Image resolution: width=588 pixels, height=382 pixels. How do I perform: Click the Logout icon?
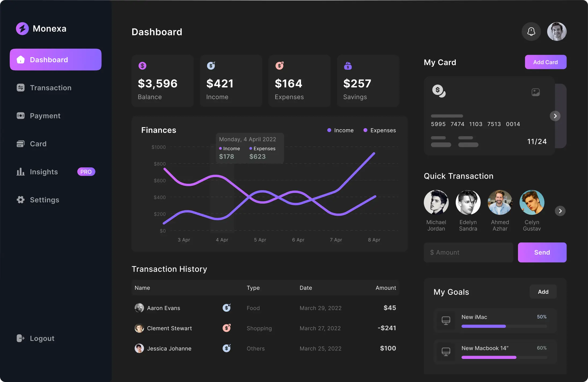click(x=20, y=338)
